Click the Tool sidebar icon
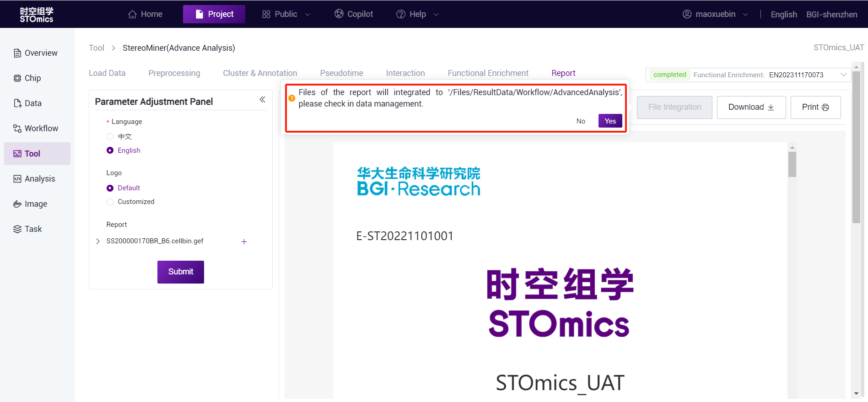 [x=17, y=154]
